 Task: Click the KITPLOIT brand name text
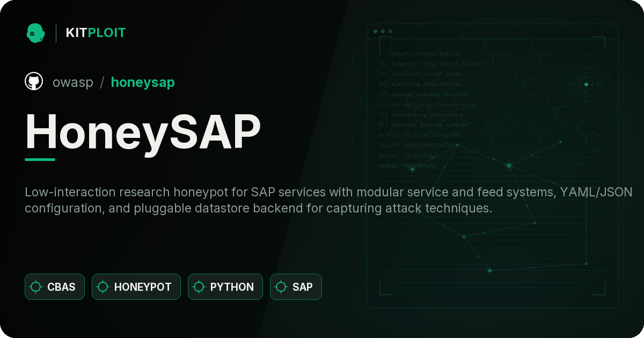pyautogui.click(x=96, y=33)
